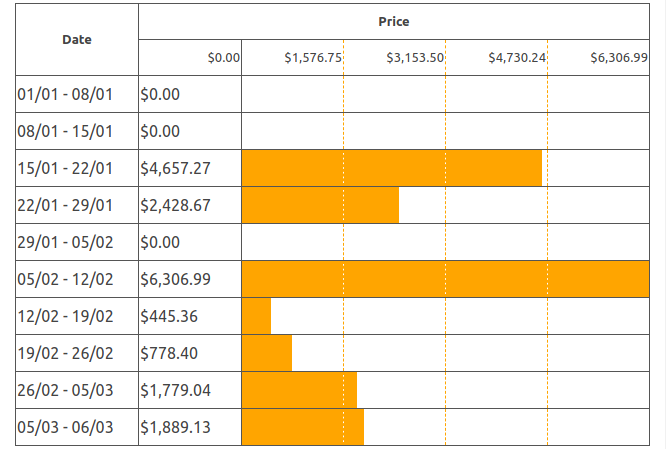
Task: Click the Date column header
Action: [x=77, y=40]
